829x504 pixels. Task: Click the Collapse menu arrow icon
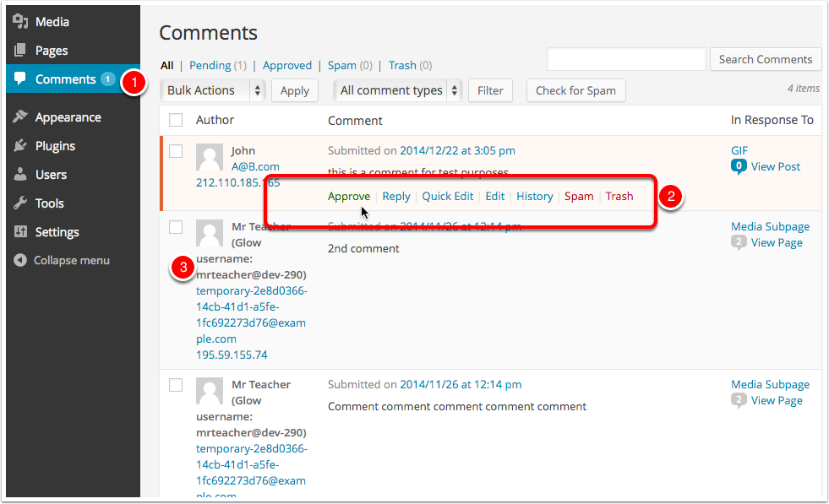pyautogui.click(x=21, y=261)
